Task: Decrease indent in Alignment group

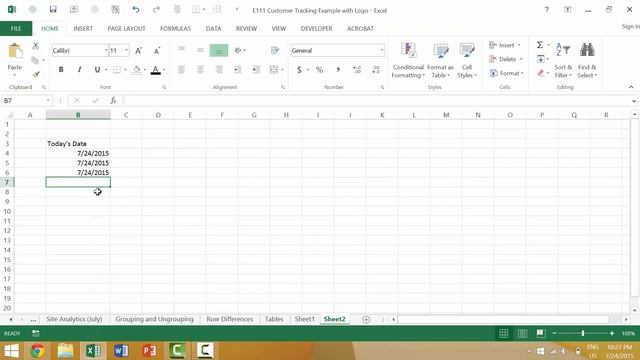Action: (x=238, y=70)
